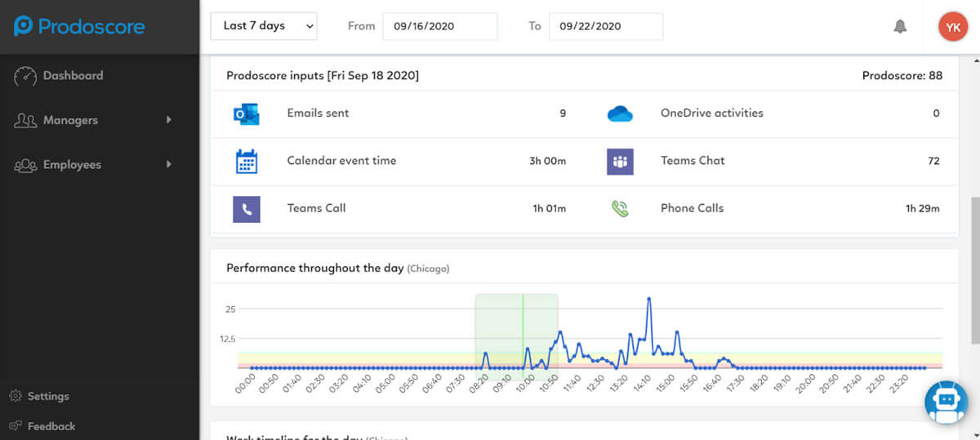Click the Teams Chat icon
The width and height of the screenshot is (980, 440).
[620, 162]
